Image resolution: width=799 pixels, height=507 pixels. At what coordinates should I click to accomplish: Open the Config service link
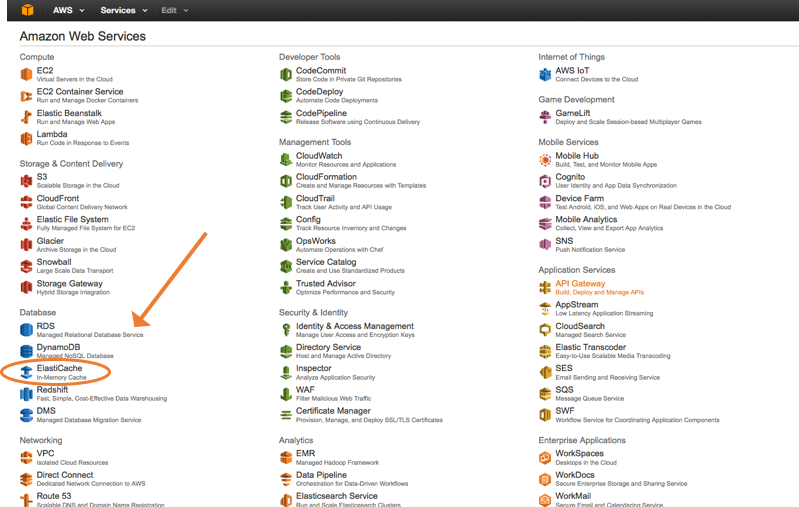[308, 220]
